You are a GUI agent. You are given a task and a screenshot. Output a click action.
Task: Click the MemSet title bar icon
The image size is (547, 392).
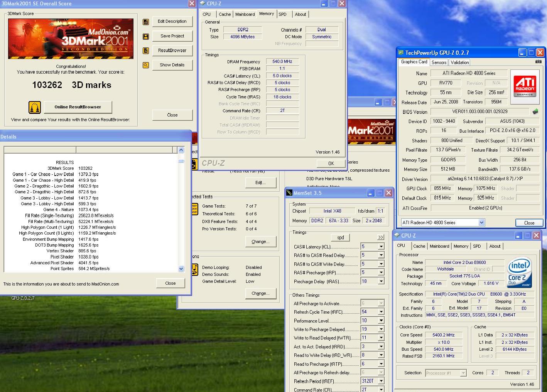[x=289, y=193]
